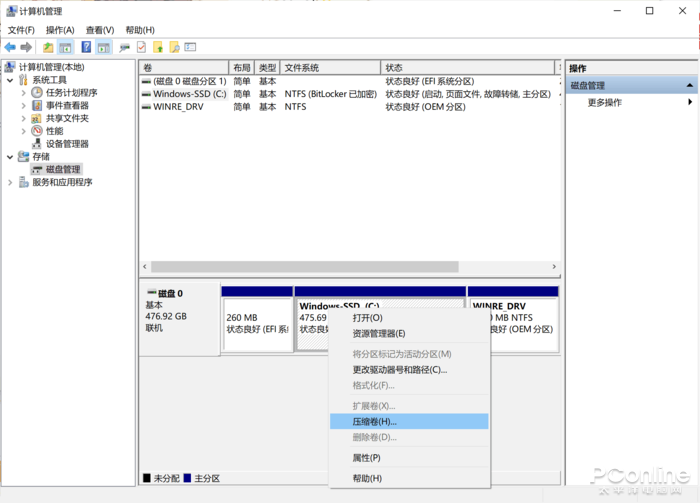Toggle the Show/Hide Console Tree icon

coord(65,47)
